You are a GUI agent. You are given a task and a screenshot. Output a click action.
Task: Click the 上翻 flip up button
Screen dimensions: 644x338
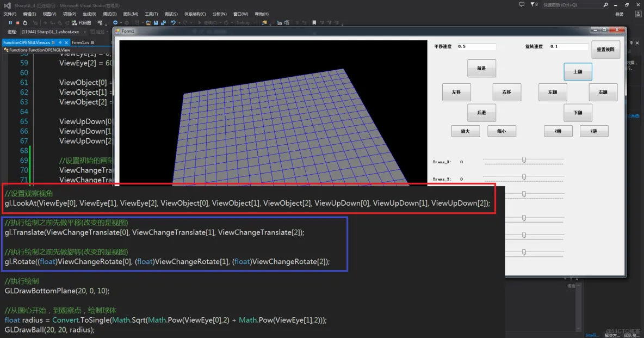click(578, 71)
